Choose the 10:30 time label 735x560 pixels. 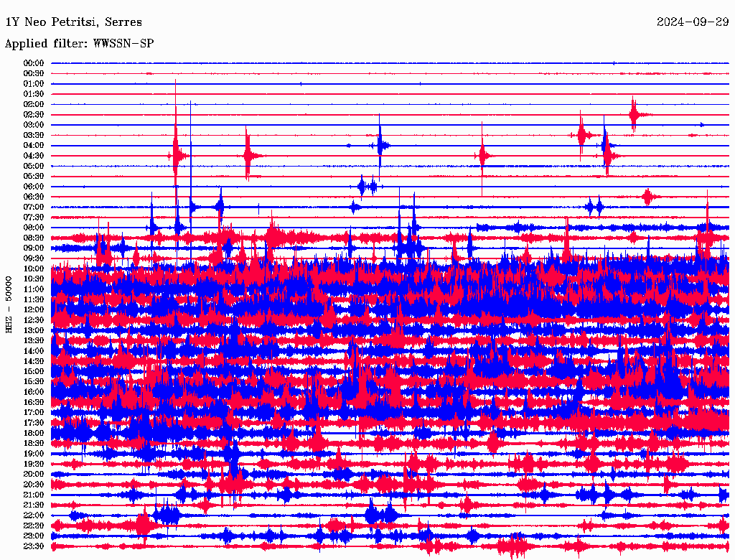[x=34, y=279]
